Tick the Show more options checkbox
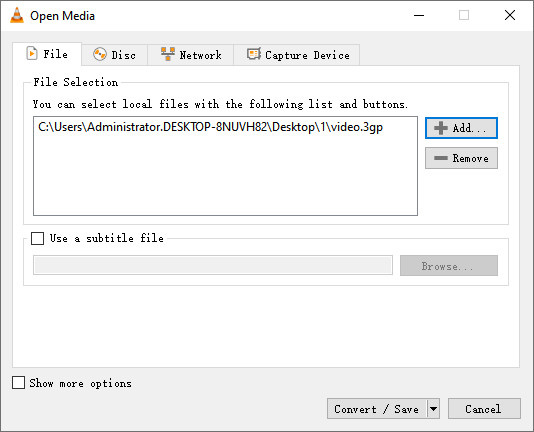The width and height of the screenshot is (534, 432). (18, 383)
